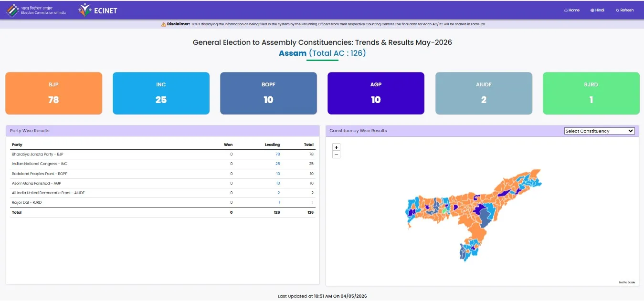Click the ECINET logo

[98, 10]
